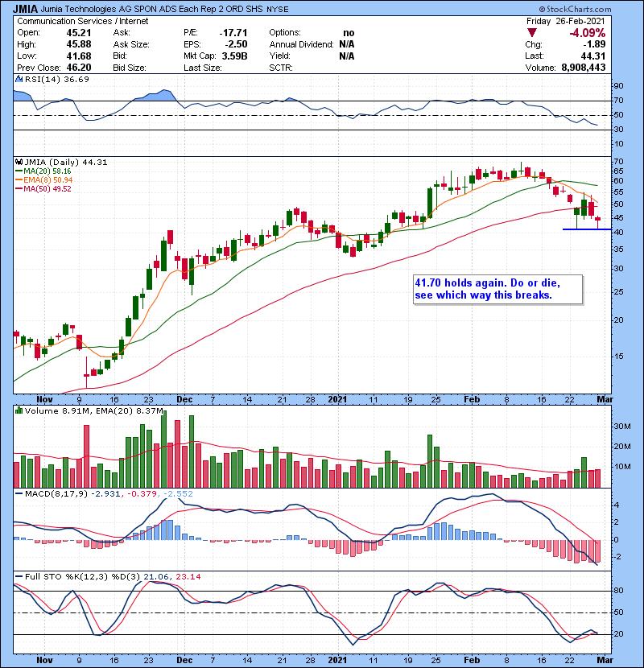The height and width of the screenshot is (668, 644).
Task: Click the 'Volume 8.91M, EMA(20) 8.37M' label
Action: tap(93, 410)
